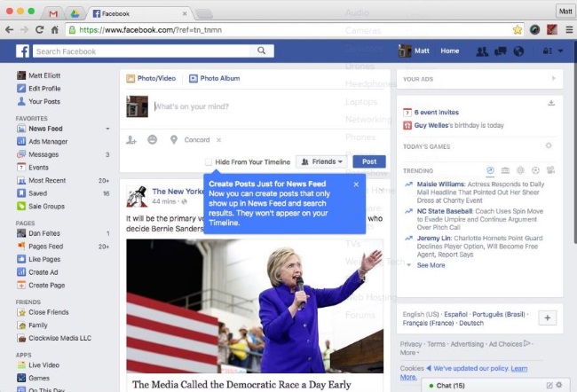
Task: Expand the News Feed options arrow
Action: tap(107, 129)
